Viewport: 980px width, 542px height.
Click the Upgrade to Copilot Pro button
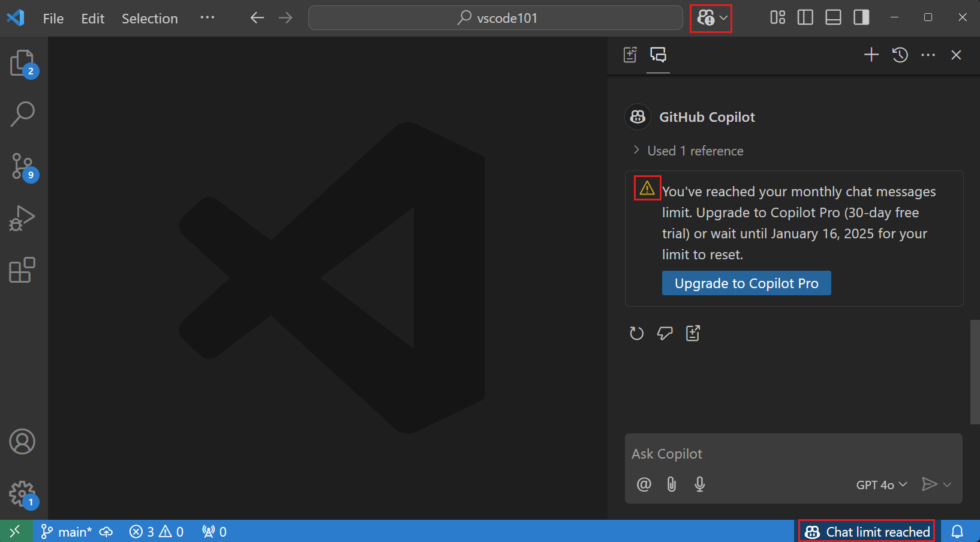[x=746, y=283]
